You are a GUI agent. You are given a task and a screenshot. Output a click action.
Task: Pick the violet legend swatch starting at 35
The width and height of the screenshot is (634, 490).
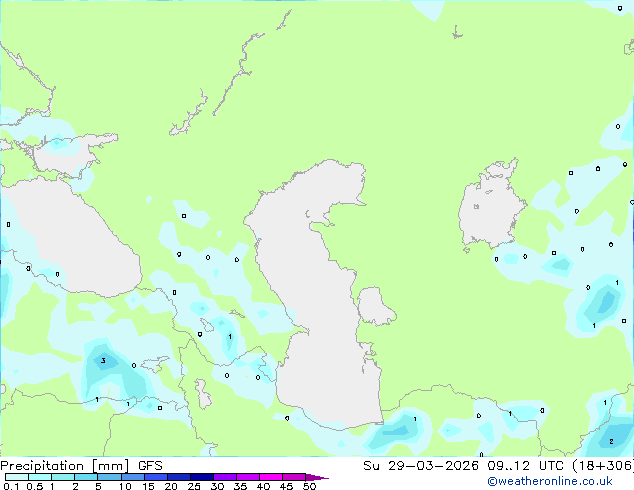(247, 477)
